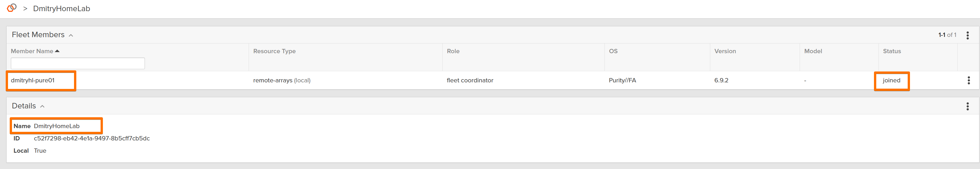Select the dmitryhl-pure01 member name
The image size is (980, 169).
(33, 80)
